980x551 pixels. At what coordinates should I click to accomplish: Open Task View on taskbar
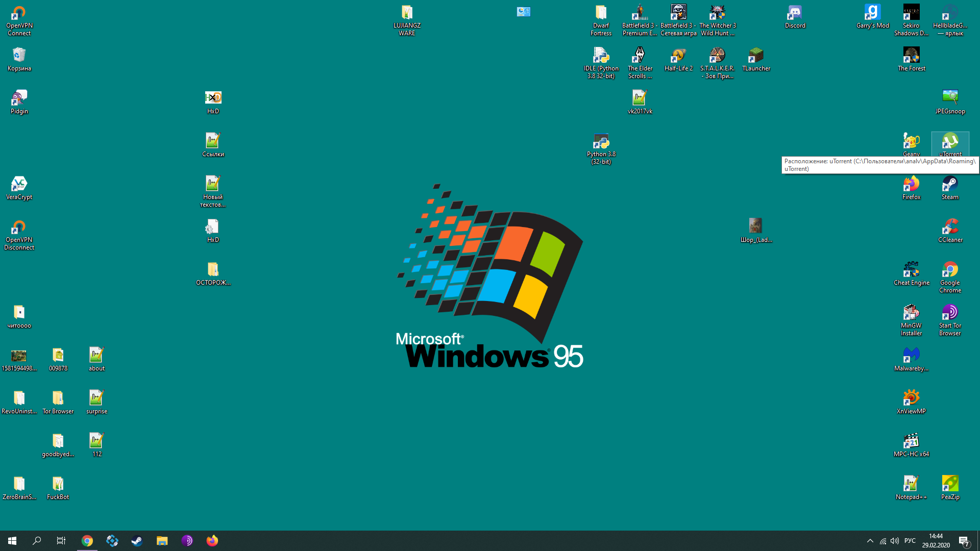coord(61,541)
